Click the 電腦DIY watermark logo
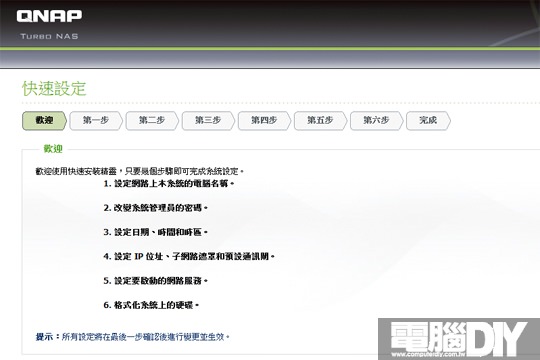This screenshot has width=540, height=360. point(459,339)
